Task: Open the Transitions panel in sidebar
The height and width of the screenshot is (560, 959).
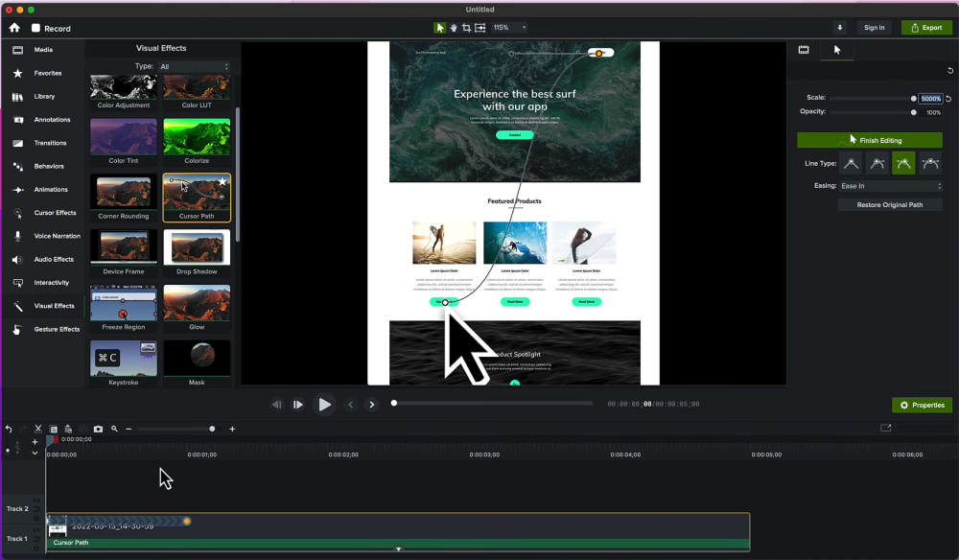Action: (x=50, y=143)
